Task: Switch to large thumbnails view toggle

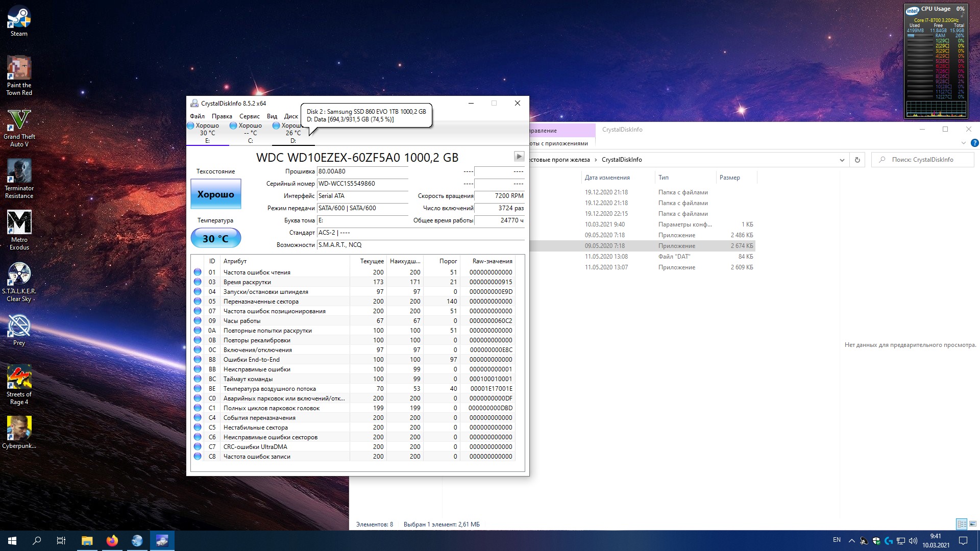Action: [973, 524]
